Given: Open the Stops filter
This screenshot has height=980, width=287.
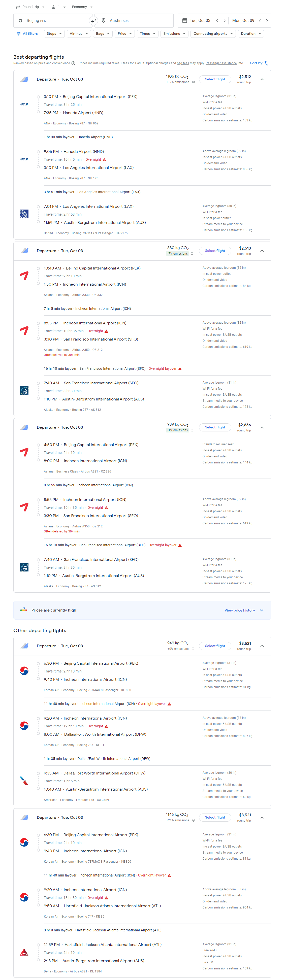Looking at the screenshot, I should 54,33.
